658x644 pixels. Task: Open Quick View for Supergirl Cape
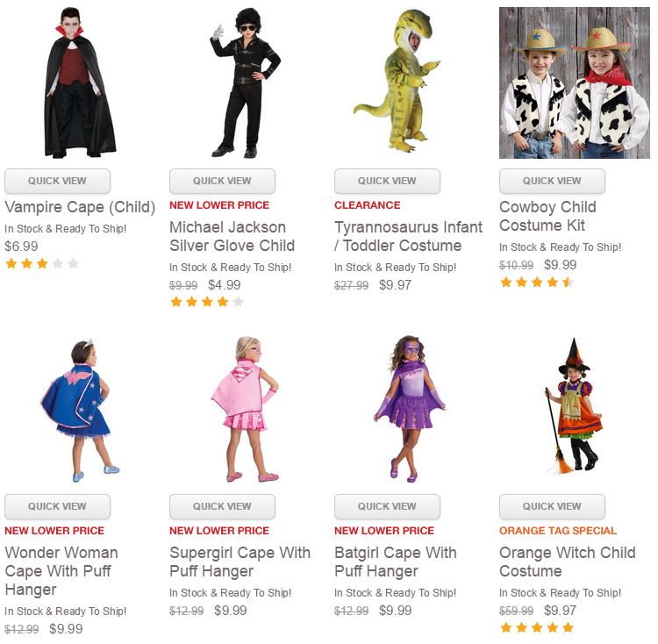222,507
